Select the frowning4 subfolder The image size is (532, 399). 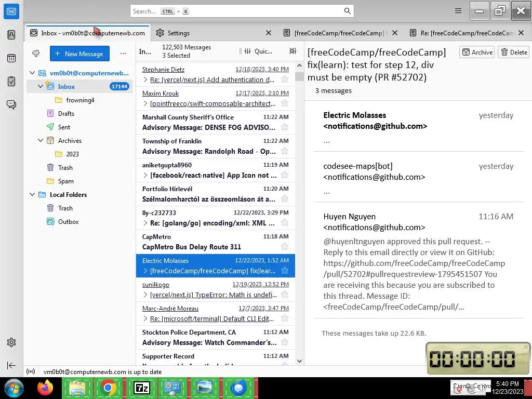(80, 100)
